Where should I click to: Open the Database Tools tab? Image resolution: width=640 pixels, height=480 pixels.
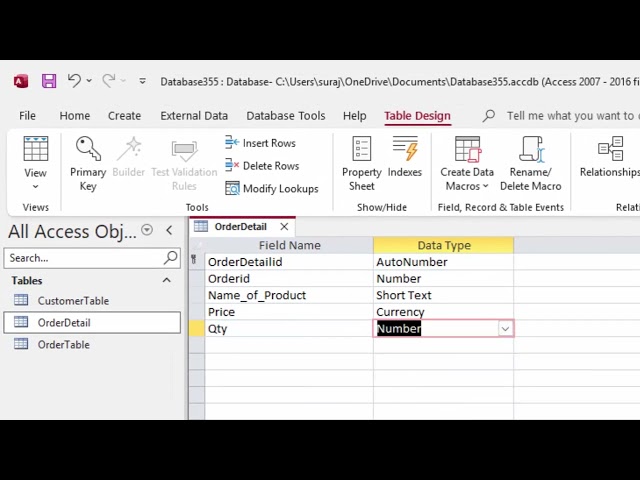[286, 116]
